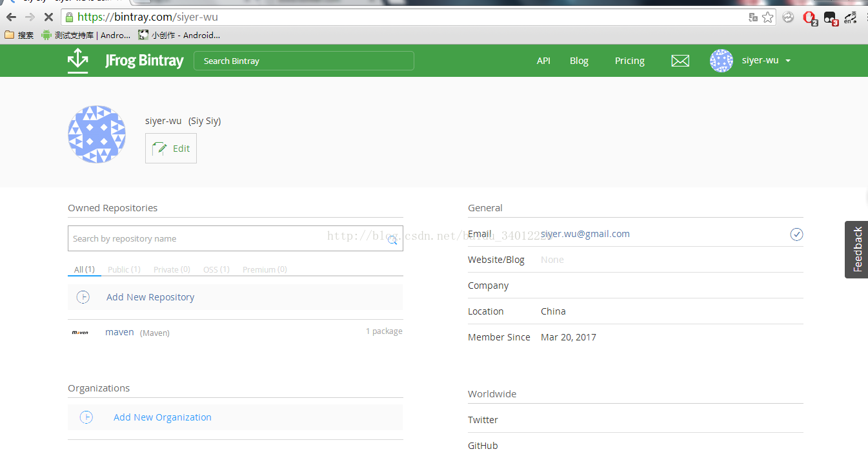Stop page loading with the X icon
Viewport: 868px width, 458px height.
(x=48, y=17)
